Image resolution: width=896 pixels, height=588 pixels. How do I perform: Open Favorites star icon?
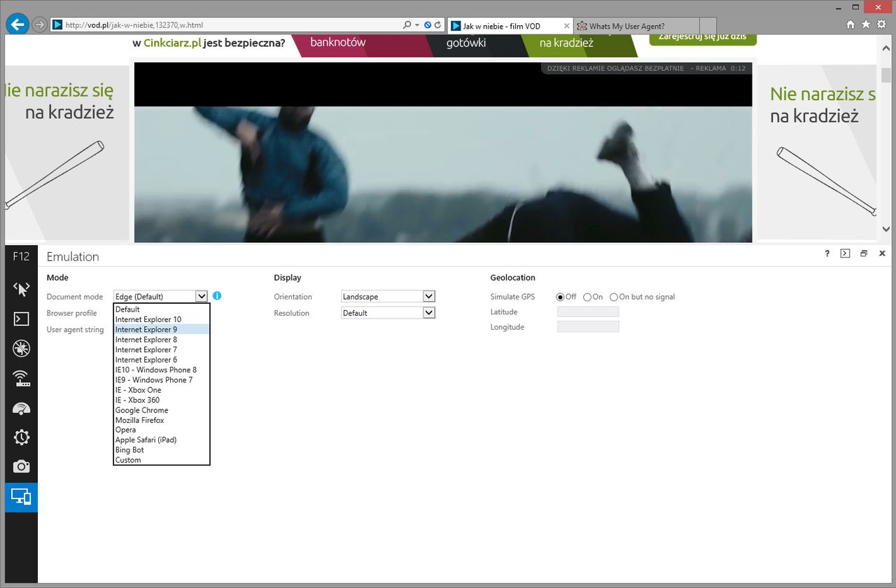pos(866,24)
